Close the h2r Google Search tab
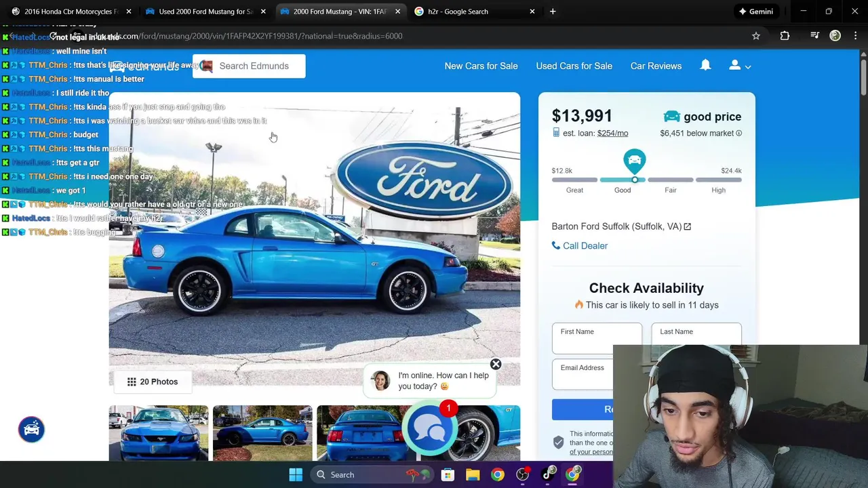868x488 pixels. (x=532, y=12)
